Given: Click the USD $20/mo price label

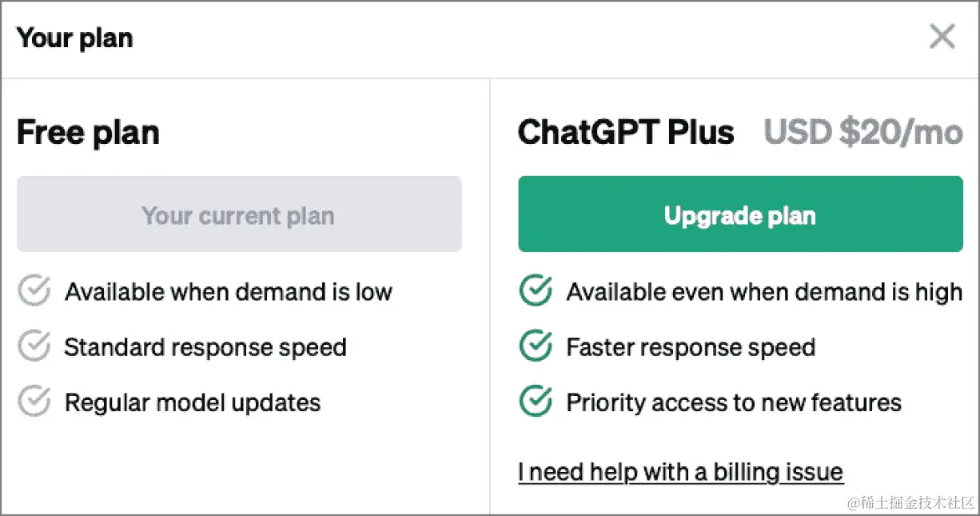Looking at the screenshot, I should [x=863, y=133].
